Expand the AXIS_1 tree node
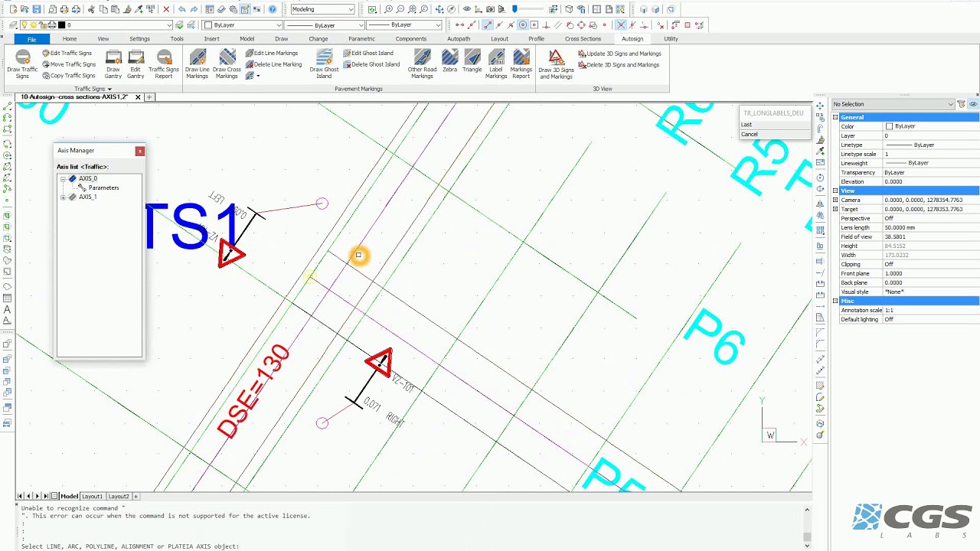This screenshot has width=980, height=551. coord(63,197)
